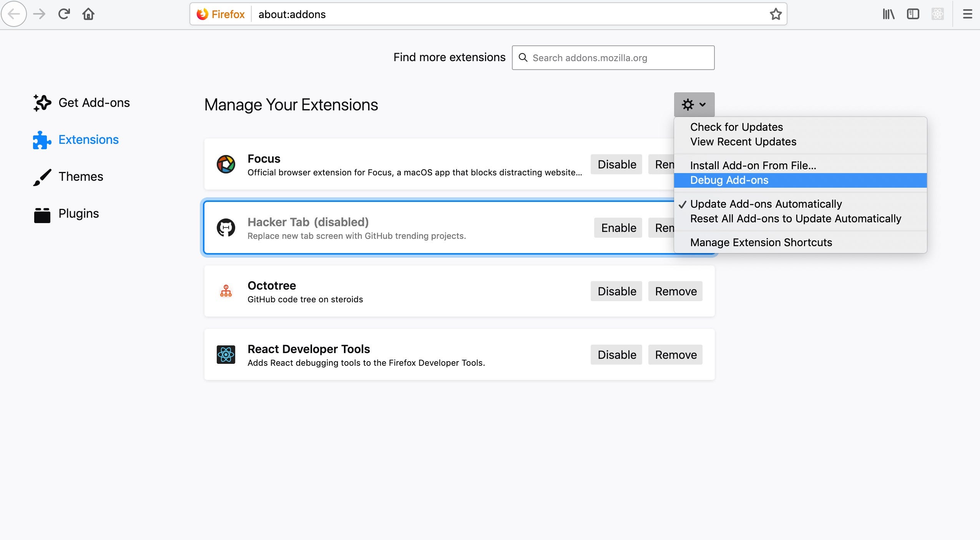Disable the Octotree extension
980x540 pixels.
pos(616,291)
